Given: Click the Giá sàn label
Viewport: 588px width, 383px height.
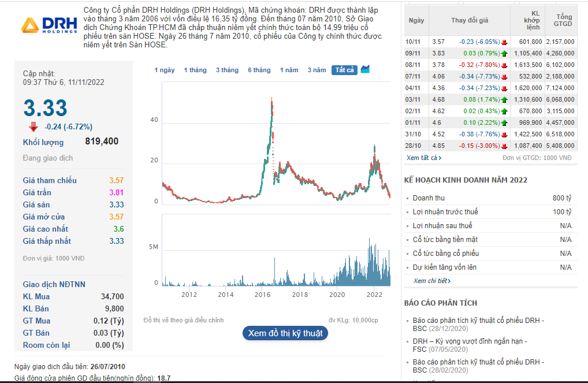Looking at the screenshot, I should (36, 205).
